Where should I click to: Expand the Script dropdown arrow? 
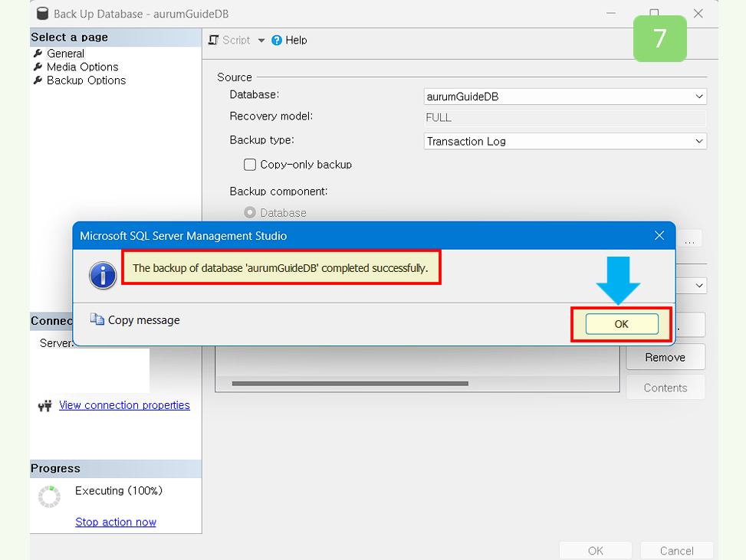(x=261, y=41)
